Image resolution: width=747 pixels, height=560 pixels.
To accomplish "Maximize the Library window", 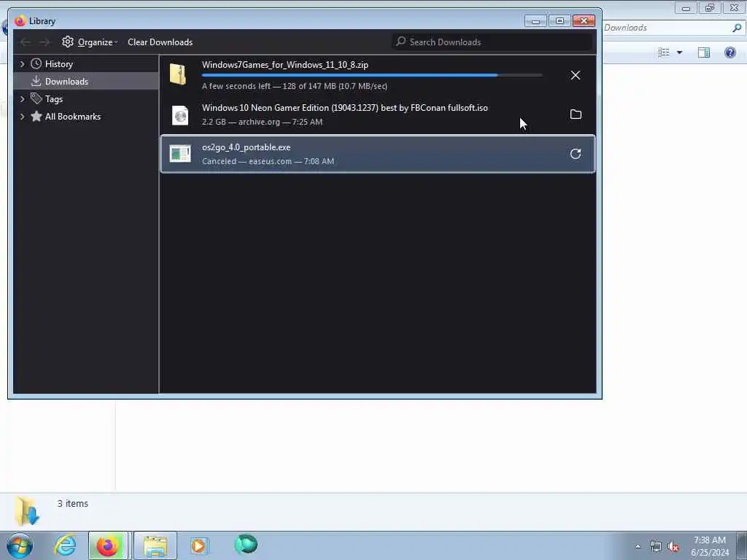I will click(560, 21).
